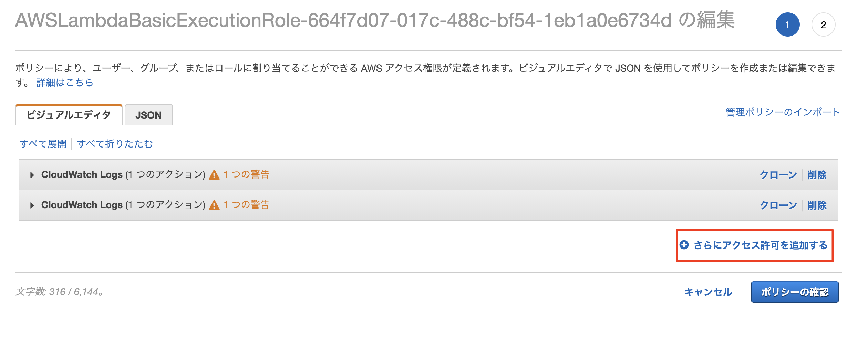Screen dimensions: 868x364
Task: Select step 2 circle indicator
Action: coord(824,24)
